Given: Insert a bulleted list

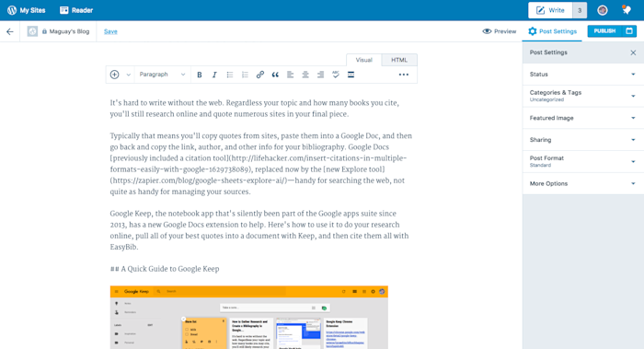Looking at the screenshot, I should pos(230,75).
